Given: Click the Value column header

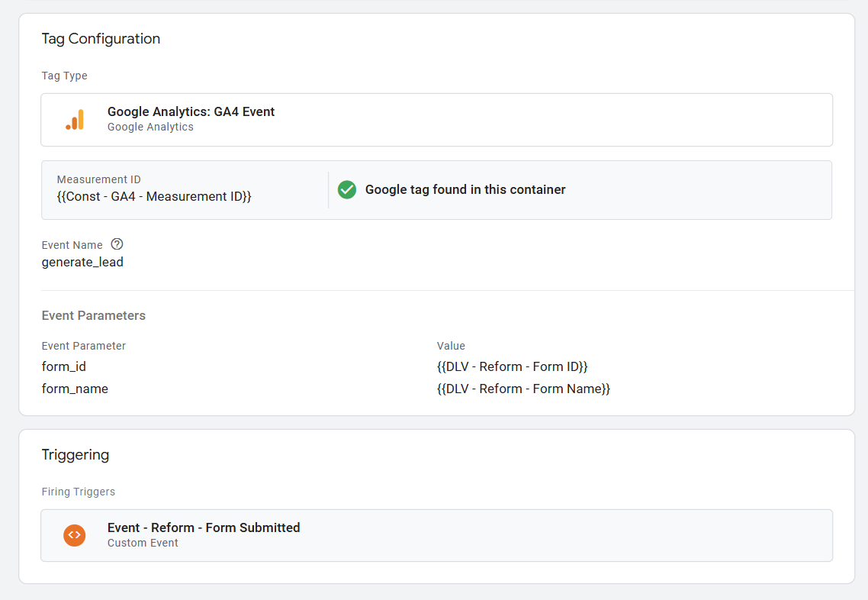Looking at the screenshot, I should (451, 346).
